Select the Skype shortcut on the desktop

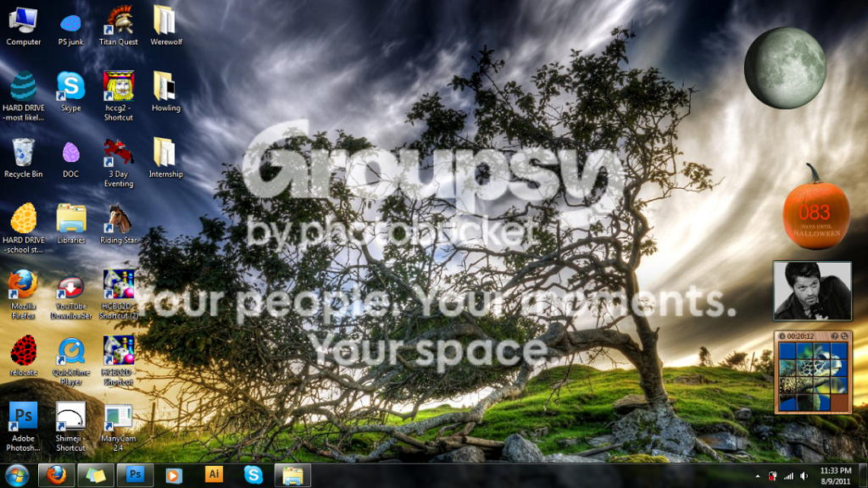pos(71,91)
